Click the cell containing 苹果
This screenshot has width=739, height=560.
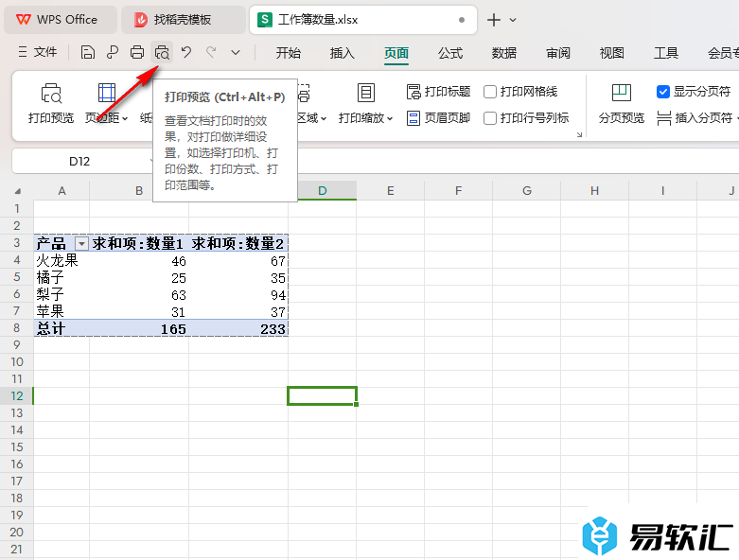(62, 311)
